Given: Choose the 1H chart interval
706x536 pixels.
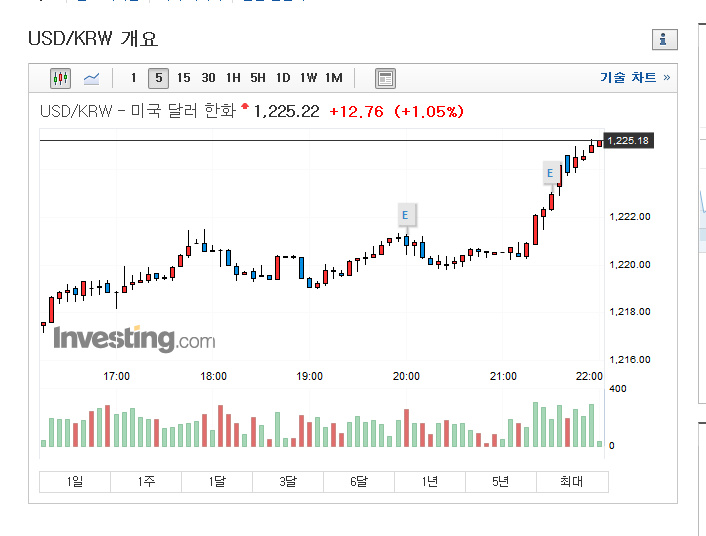Looking at the screenshot, I should 233,78.
